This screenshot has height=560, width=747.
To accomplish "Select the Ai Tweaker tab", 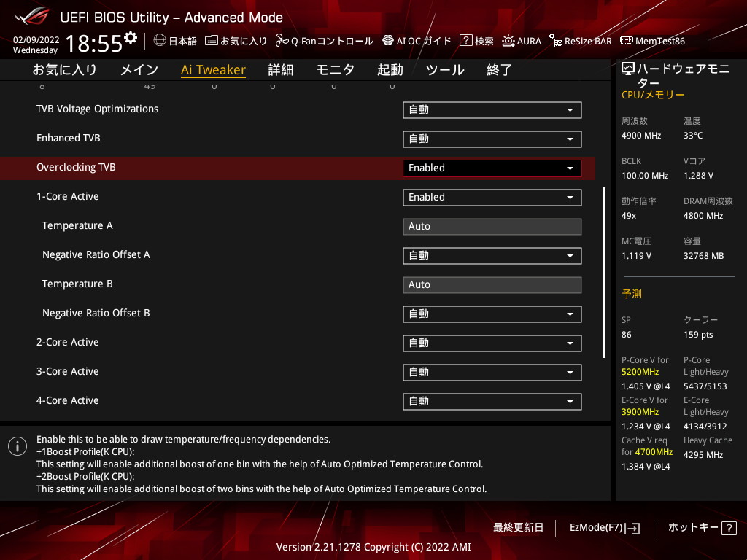I will click(213, 70).
